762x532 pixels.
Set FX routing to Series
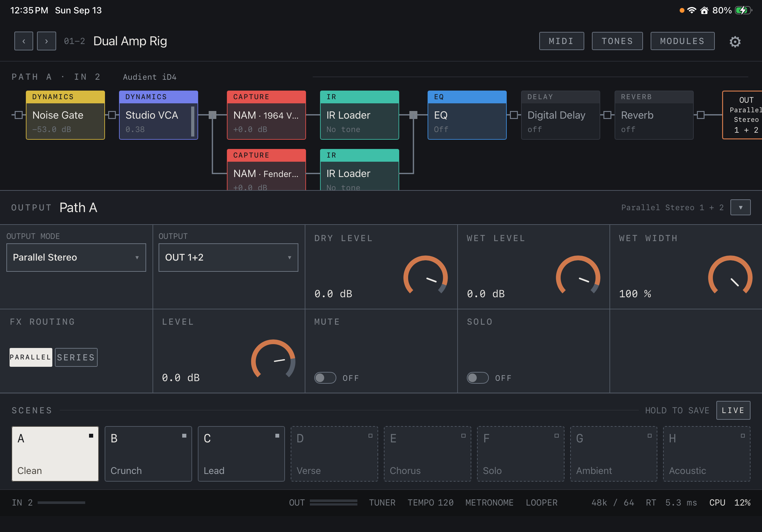(x=76, y=357)
